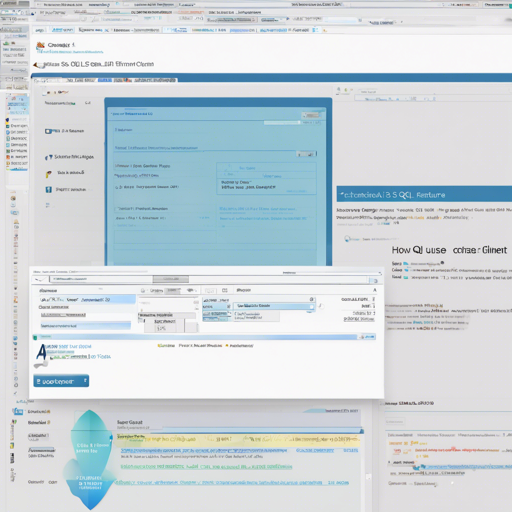Open first blue underlined link in bottom results

pyautogui.click(x=203, y=450)
